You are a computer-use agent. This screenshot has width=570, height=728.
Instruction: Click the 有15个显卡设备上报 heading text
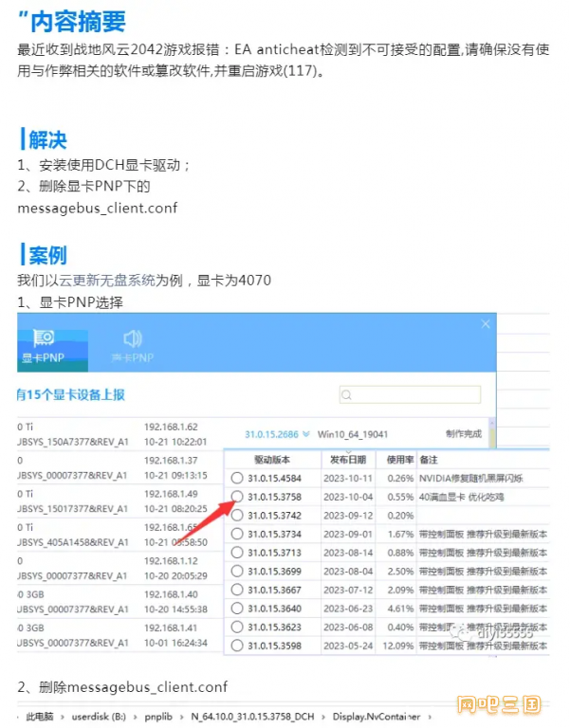tap(71, 394)
